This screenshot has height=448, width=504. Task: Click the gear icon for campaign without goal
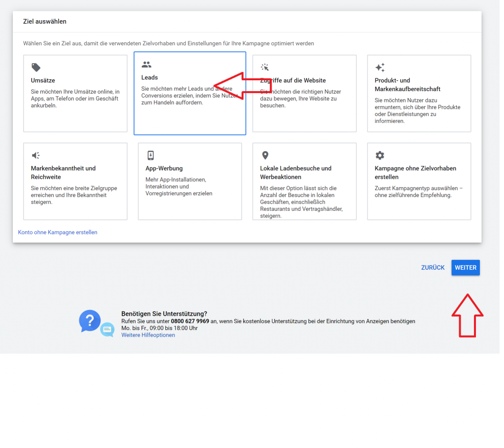(x=379, y=156)
